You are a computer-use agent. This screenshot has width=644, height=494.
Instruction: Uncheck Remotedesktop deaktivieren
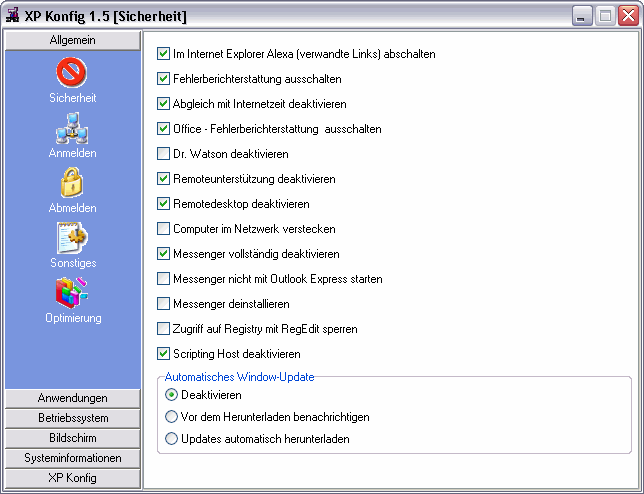pos(164,204)
